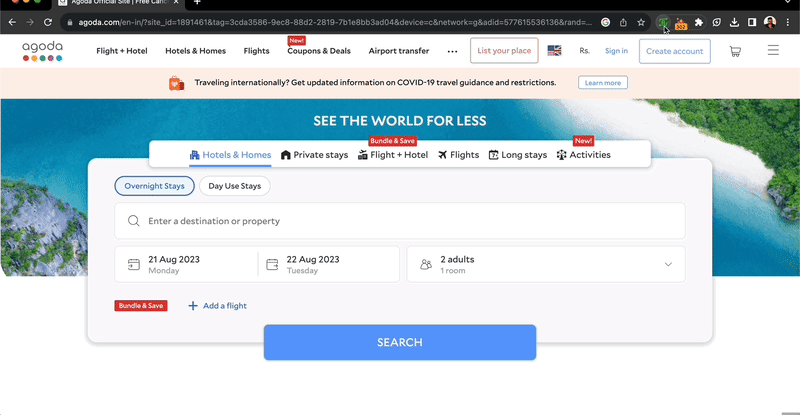Viewport: 800px width, 415px height.
Task: Select Overnight Stays option
Action: [x=155, y=186]
